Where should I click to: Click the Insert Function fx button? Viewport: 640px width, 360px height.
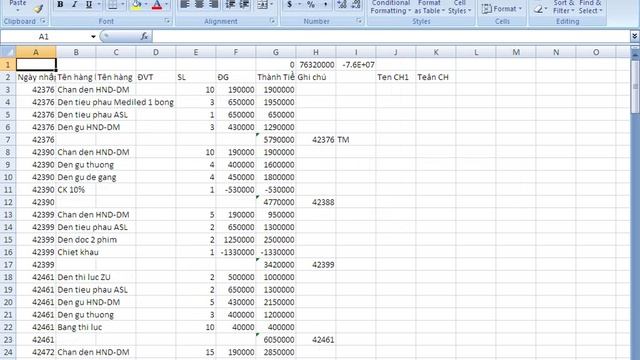144,36
